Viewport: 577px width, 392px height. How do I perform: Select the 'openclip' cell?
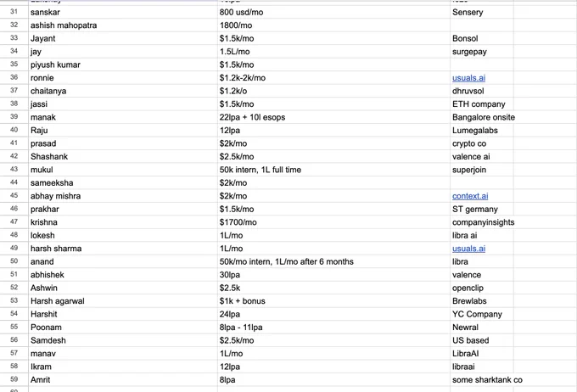click(482, 288)
